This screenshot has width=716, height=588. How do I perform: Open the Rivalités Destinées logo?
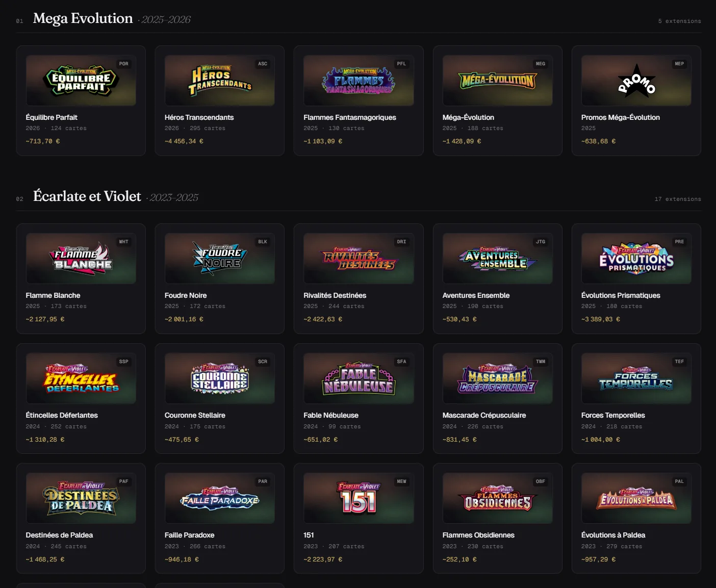[x=359, y=259]
